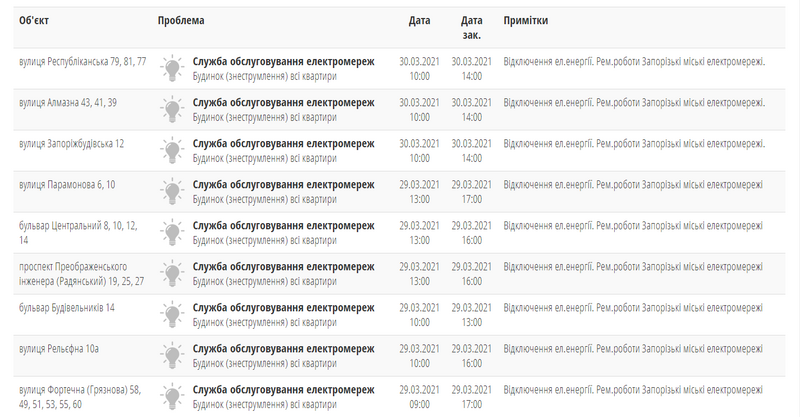Open Служба обслуговування електромереж in Парамонова row

pyautogui.click(x=282, y=184)
